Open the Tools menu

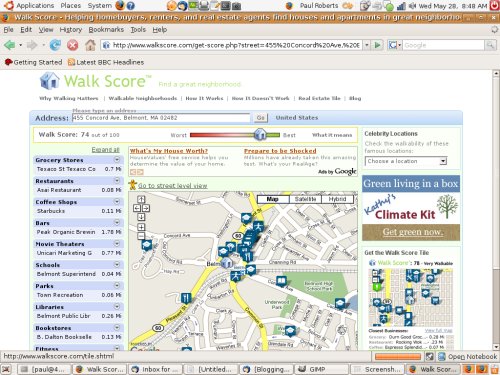tap(138, 30)
